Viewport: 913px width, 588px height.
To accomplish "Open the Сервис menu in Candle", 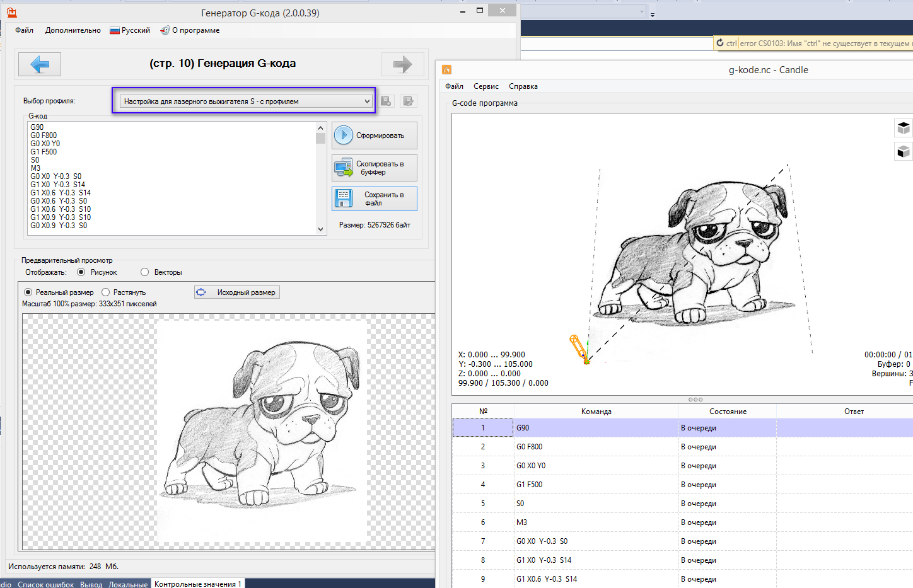I will [486, 86].
